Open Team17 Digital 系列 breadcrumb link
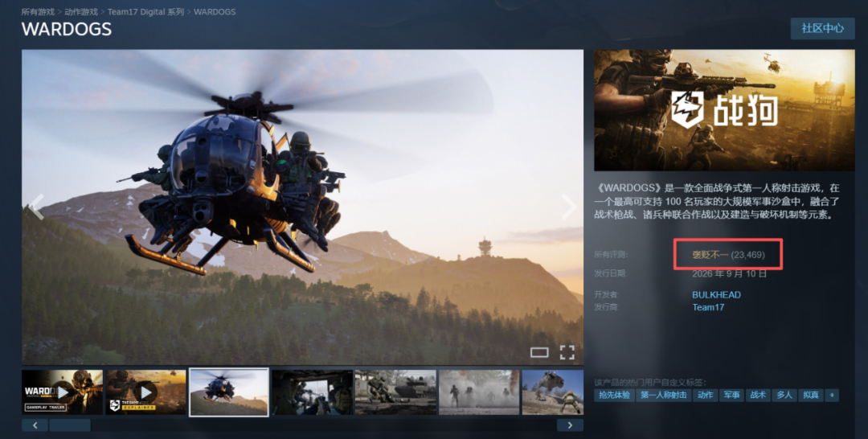Image resolution: width=868 pixels, height=439 pixels. (x=146, y=11)
